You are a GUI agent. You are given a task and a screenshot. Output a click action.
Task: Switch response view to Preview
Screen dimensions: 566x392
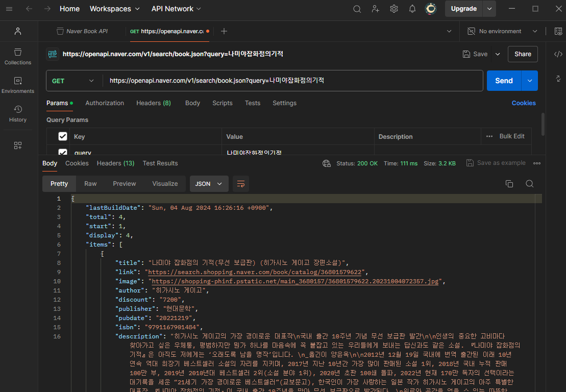[124, 184]
